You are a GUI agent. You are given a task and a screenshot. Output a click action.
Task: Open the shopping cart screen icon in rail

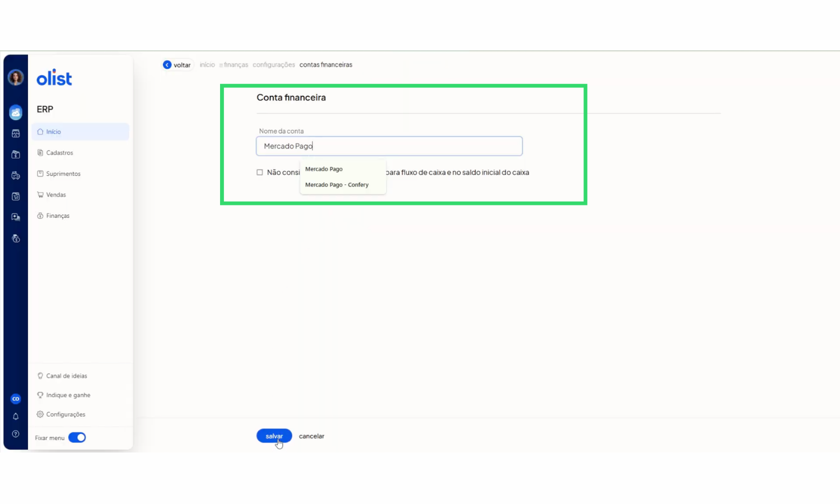coord(16,197)
